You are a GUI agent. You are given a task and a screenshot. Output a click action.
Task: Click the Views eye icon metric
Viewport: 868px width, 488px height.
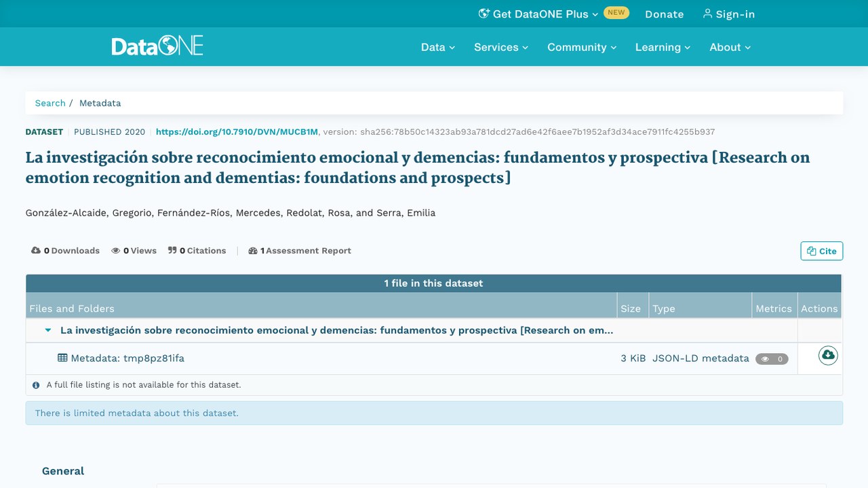click(116, 251)
